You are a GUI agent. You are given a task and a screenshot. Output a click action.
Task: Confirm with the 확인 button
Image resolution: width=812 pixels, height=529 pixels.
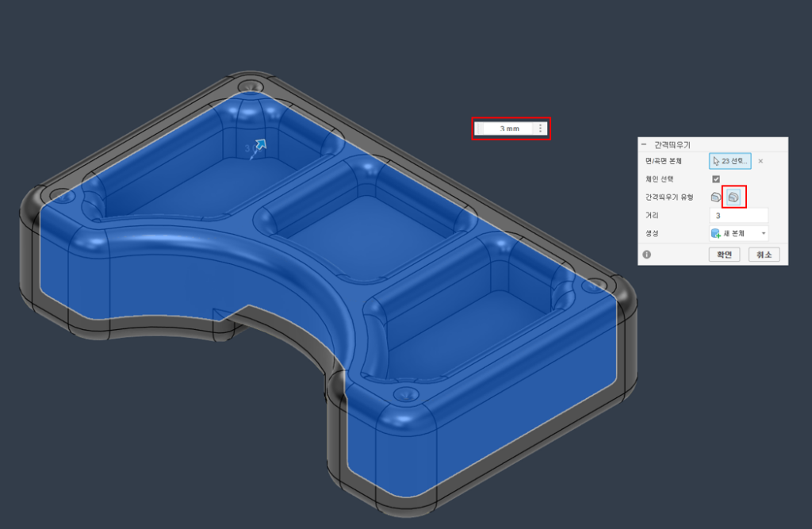[x=723, y=255]
